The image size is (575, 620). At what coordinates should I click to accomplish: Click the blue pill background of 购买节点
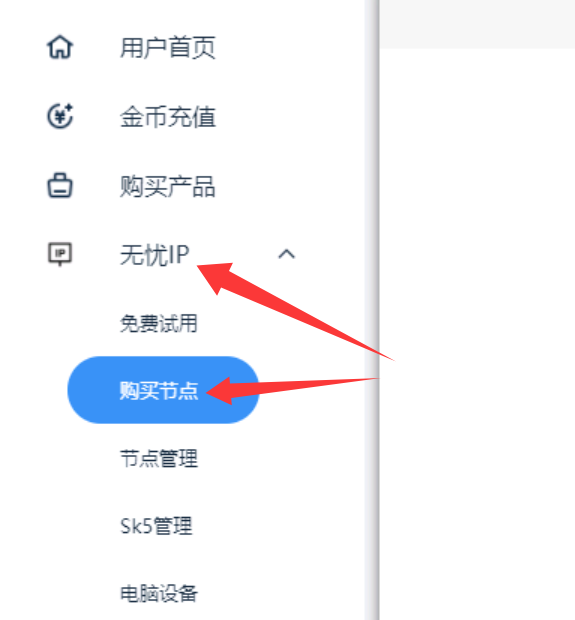(x=163, y=390)
